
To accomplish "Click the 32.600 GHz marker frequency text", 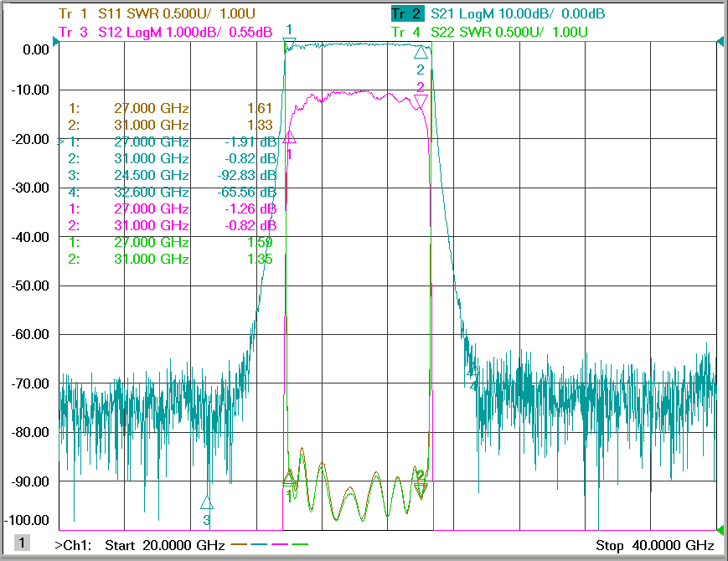I will coord(152,192).
